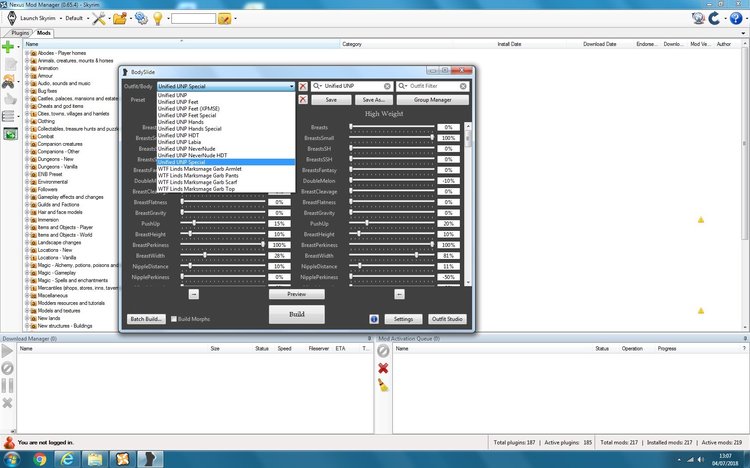Click the Save As button

[374, 100]
